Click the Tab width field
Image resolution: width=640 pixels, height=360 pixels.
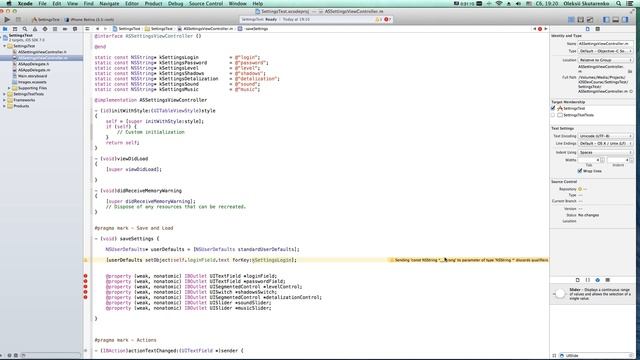(x=589, y=160)
